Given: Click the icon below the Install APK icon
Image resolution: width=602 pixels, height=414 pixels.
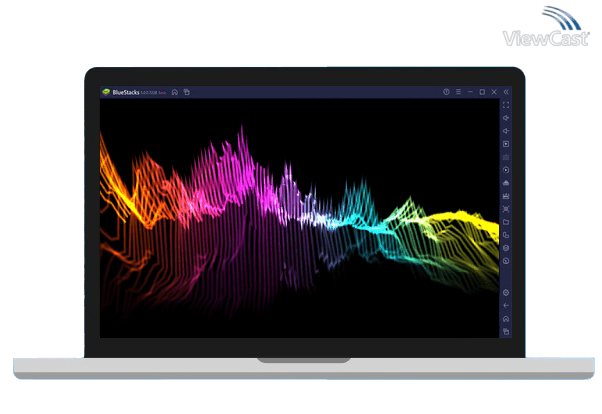Looking at the screenshot, I should [506, 196].
